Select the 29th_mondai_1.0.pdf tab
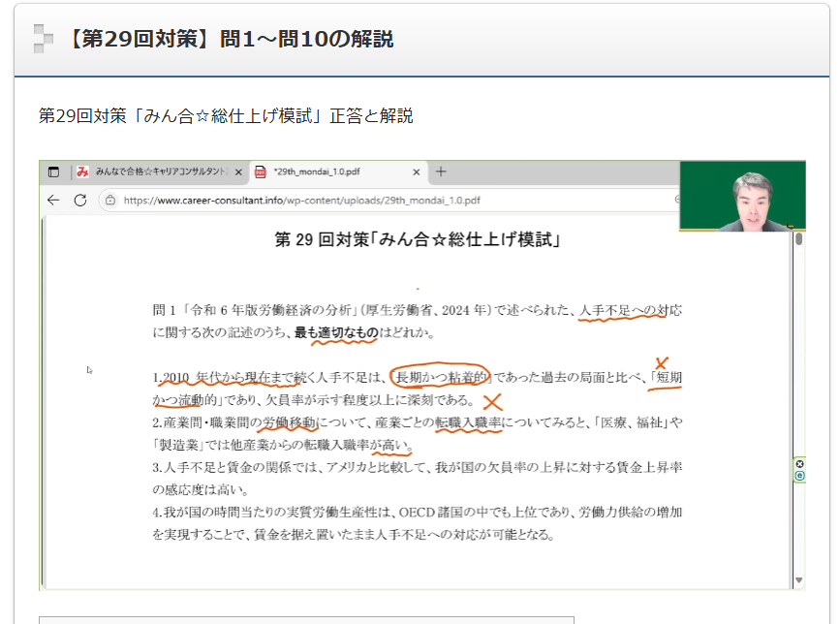Viewport: 840px width, 624px height. tap(338, 172)
